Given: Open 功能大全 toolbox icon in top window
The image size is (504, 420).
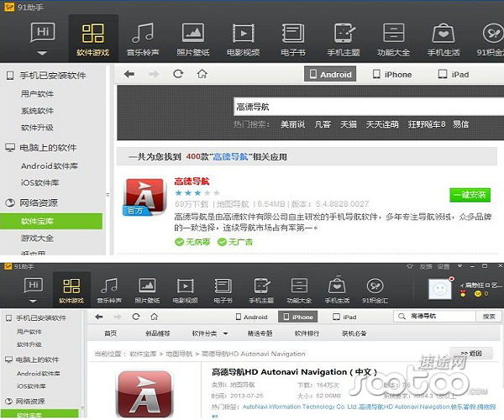Looking at the screenshot, I should tap(393, 39).
